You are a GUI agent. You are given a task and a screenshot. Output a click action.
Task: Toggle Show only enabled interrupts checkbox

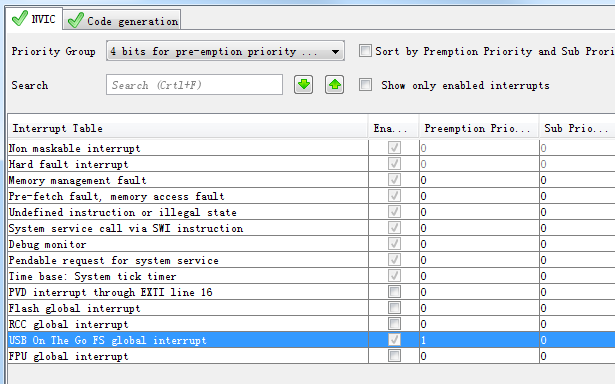coord(365,85)
